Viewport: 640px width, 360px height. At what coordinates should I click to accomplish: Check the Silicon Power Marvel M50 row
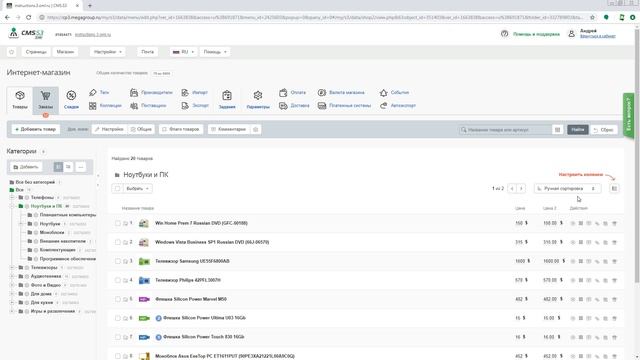pos(118,299)
